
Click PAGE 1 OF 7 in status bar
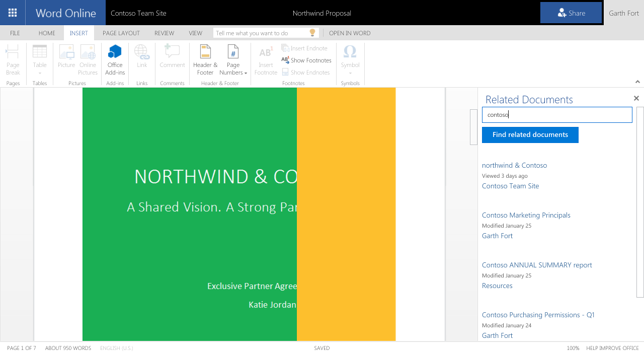(22, 348)
